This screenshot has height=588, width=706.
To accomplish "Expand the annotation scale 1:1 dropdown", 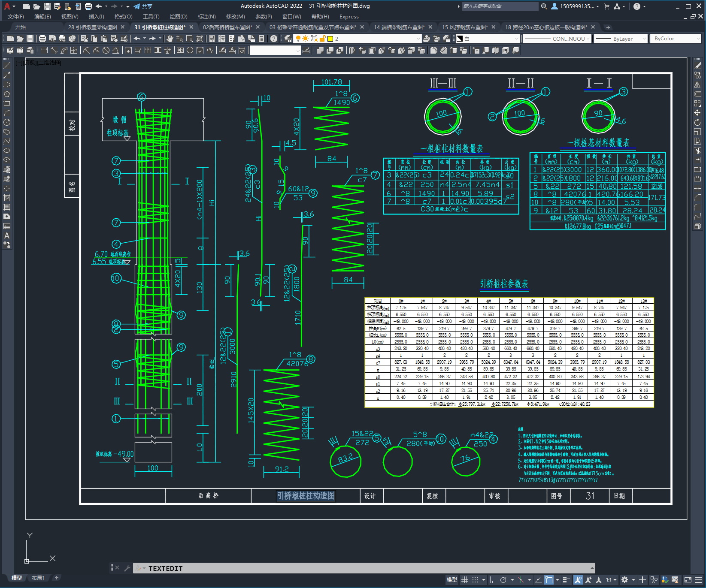I will click(x=611, y=580).
